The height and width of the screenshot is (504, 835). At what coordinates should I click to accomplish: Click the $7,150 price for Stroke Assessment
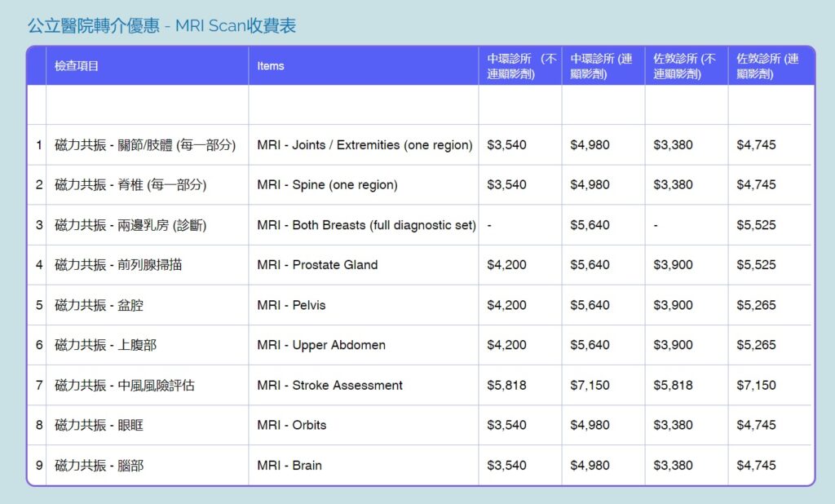pyautogui.click(x=590, y=385)
